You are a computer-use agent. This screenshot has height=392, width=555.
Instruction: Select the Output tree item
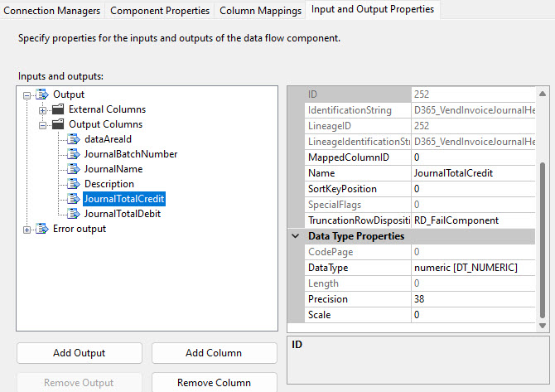(69, 94)
